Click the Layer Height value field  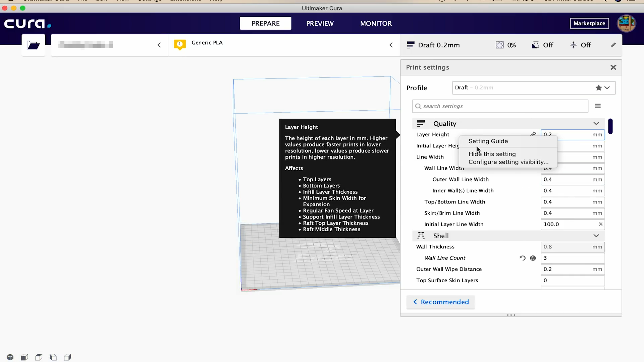[573, 134]
